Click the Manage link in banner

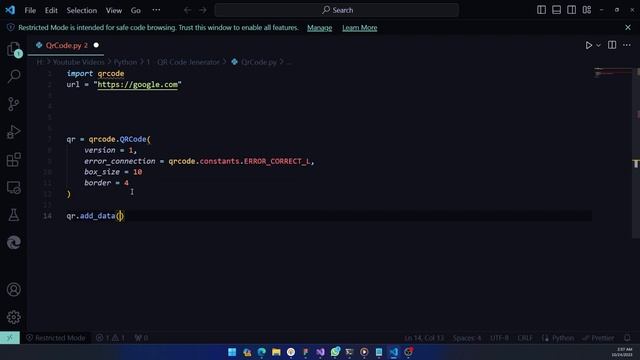pyautogui.click(x=319, y=28)
